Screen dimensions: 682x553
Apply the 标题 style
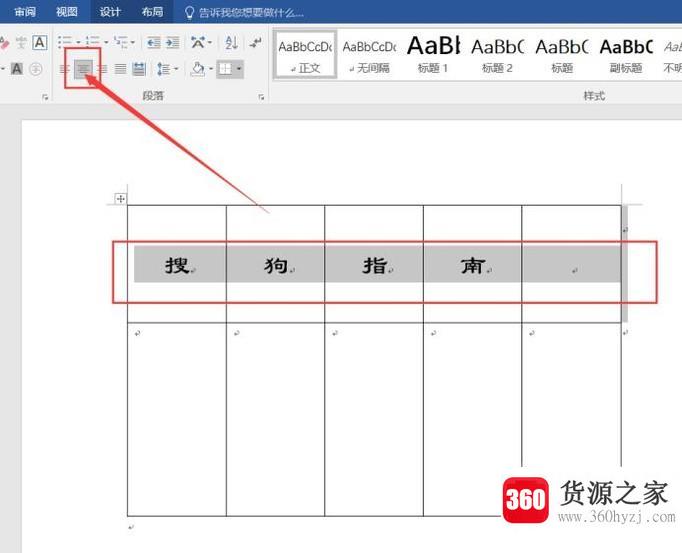(562, 55)
